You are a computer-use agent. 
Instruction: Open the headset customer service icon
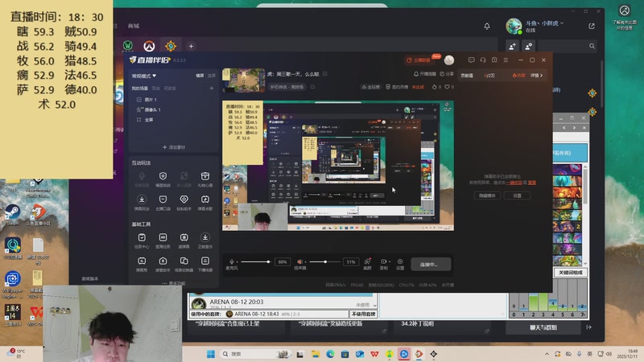point(482,60)
